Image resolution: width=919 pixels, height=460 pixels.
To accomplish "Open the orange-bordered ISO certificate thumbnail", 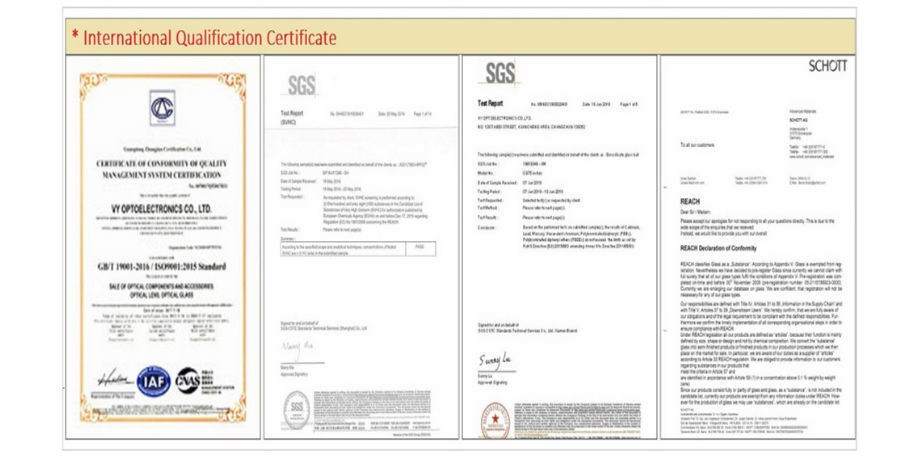I will tap(162, 245).
